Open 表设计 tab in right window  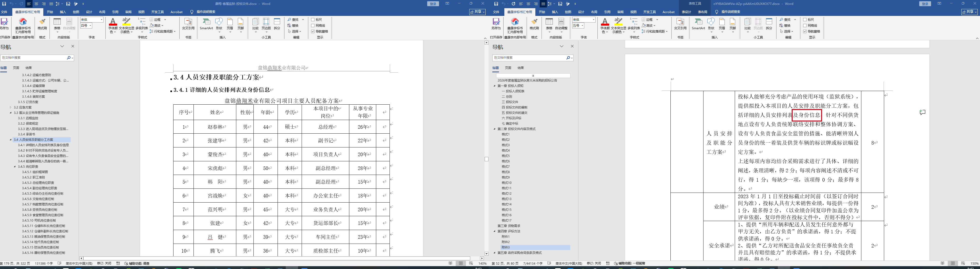686,12
